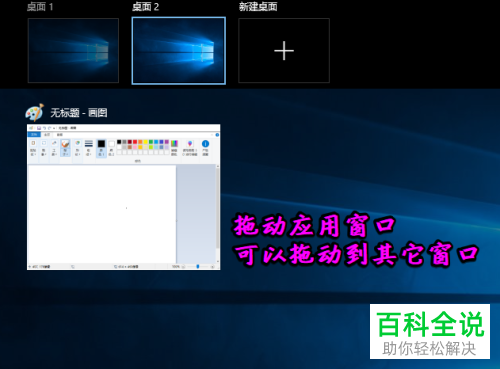Add a desktop with the 新建桌面 plus button
The height and width of the screenshot is (369, 500).
[x=284, y=50]
